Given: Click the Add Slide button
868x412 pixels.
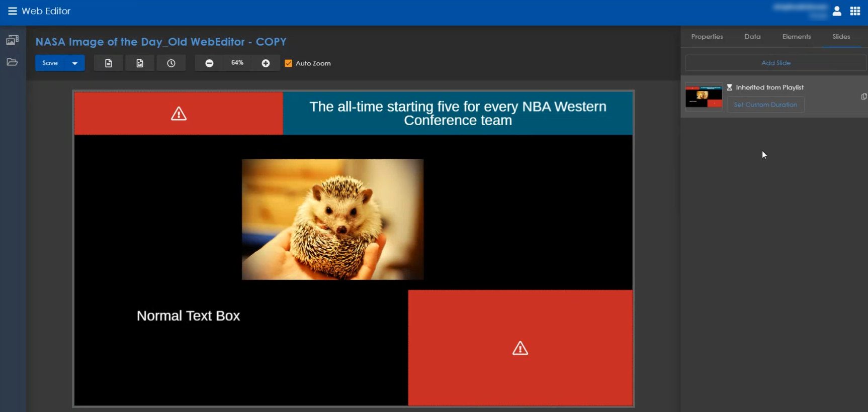Looking at the screenshot, I should (x=775, y=63).
